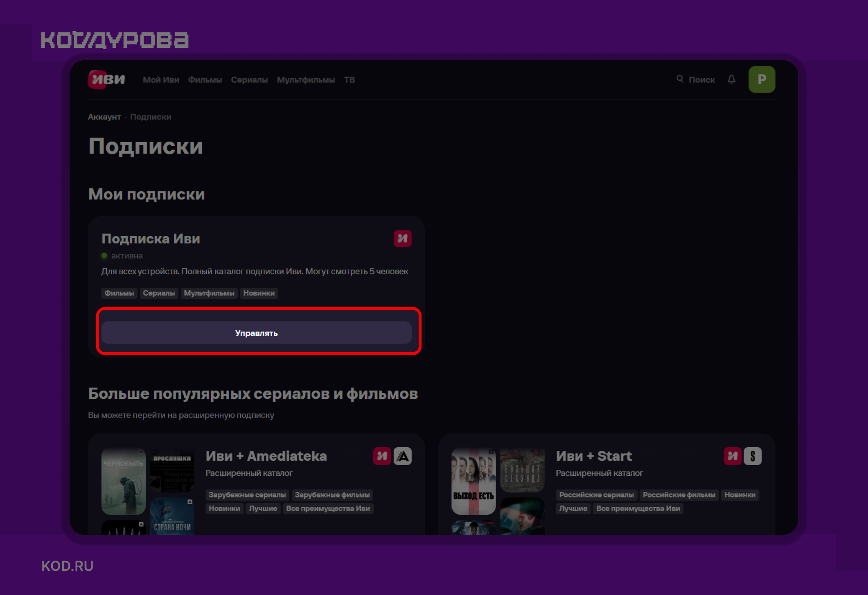This screenshot has height=595, width=868.
Task: Click Подписка Иви card title
Action: [x=151, y=238]
